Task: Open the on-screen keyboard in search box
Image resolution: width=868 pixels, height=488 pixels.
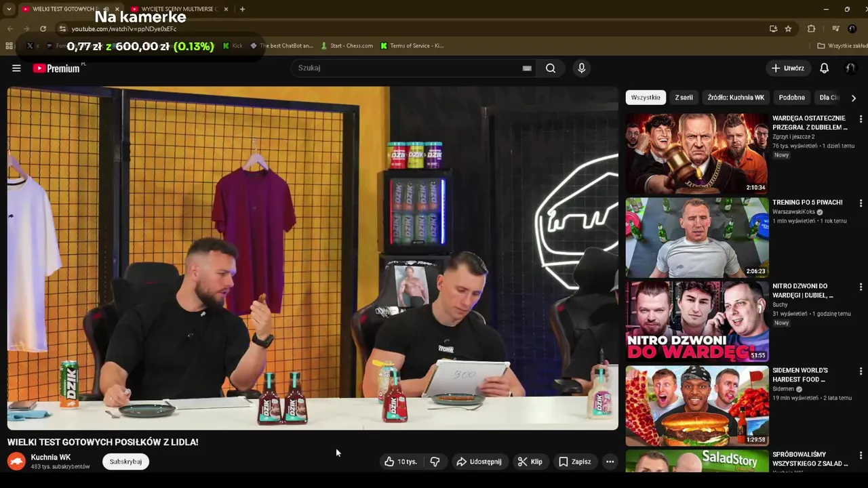Action: (527, 68)
